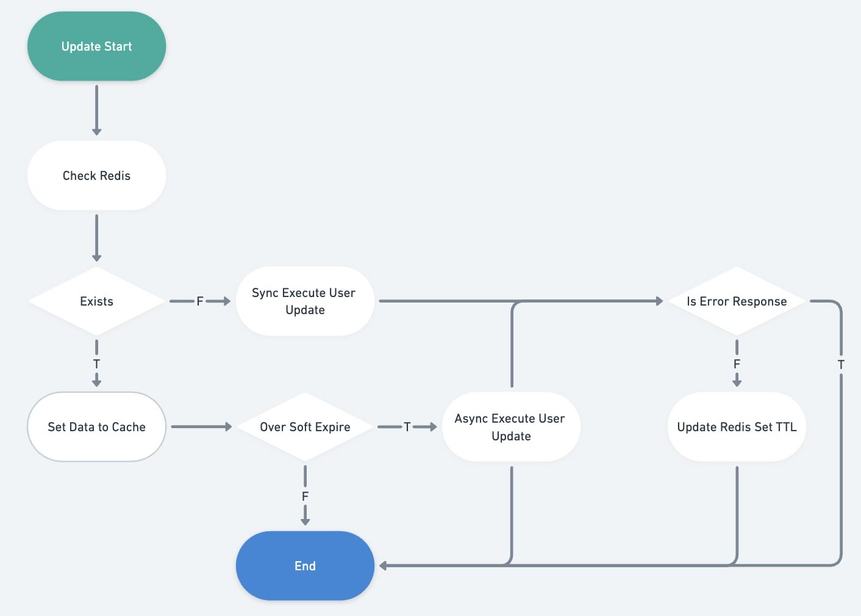Select the Update Redis Set TTL node

point(737,427)
